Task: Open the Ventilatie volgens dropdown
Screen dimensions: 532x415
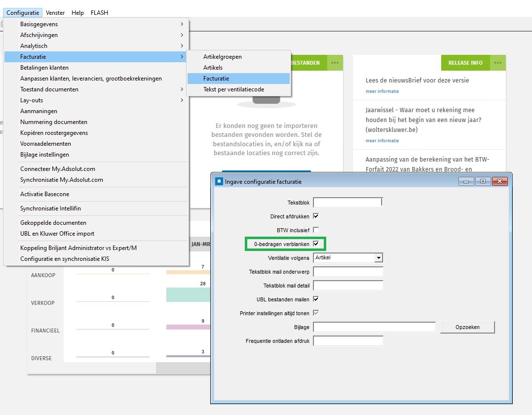Action: pos(378,258)
